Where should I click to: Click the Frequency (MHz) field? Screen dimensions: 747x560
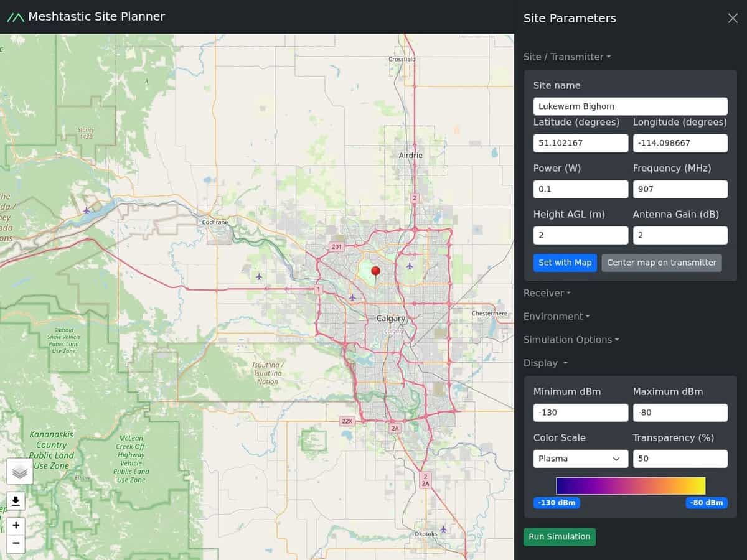tap(680, 189)
